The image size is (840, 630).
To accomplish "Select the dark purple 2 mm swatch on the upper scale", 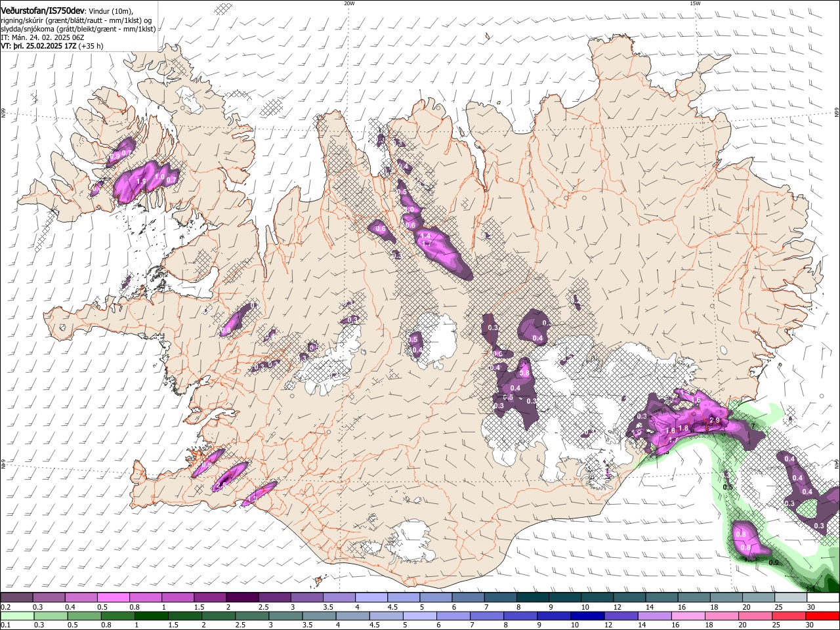I will [x=241, y=598].
